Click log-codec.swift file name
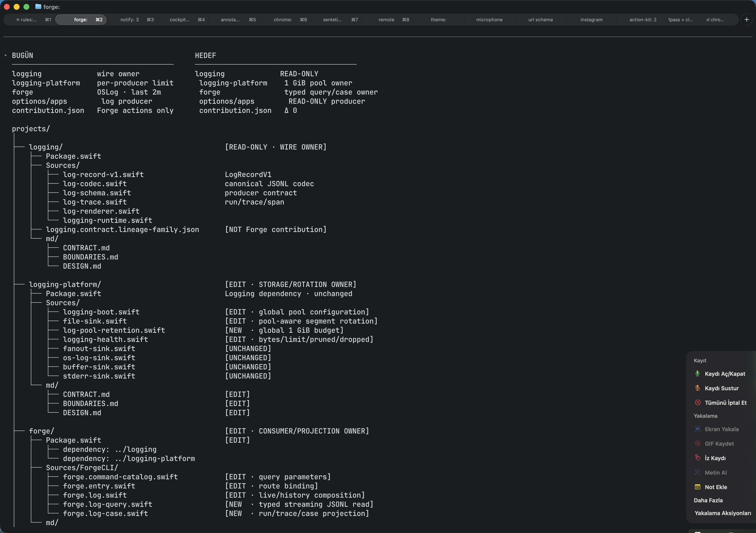 coord(95,184)
